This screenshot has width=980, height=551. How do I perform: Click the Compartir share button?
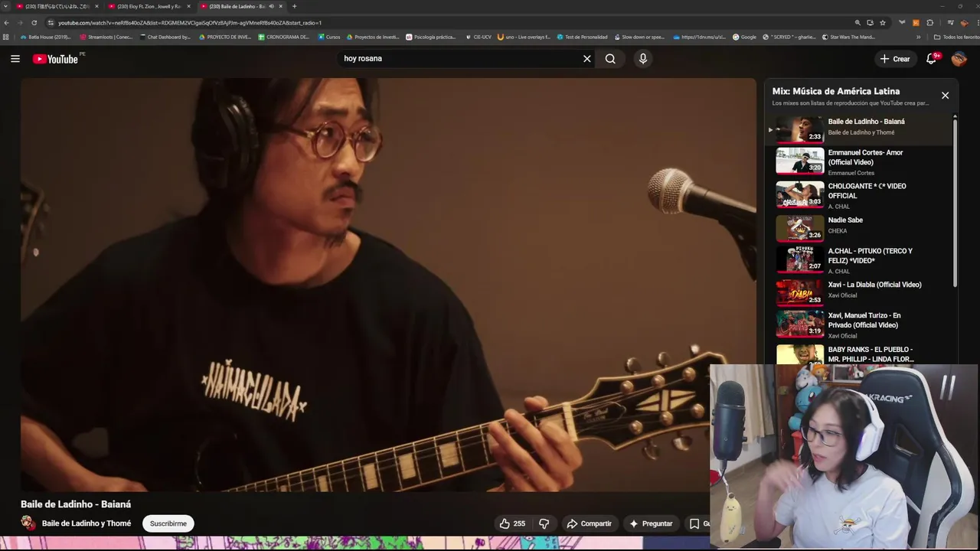(589, 523)
